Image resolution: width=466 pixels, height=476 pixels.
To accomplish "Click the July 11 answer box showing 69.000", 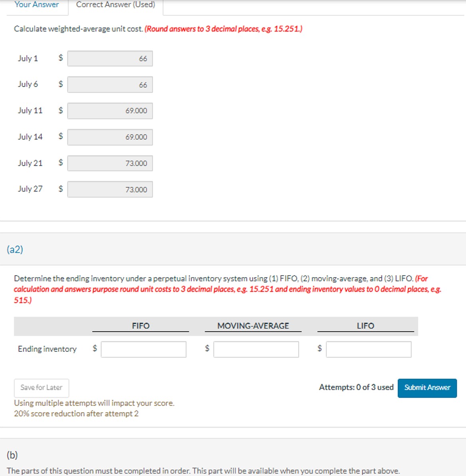I will pyautogui.click(x=110, y=111).
